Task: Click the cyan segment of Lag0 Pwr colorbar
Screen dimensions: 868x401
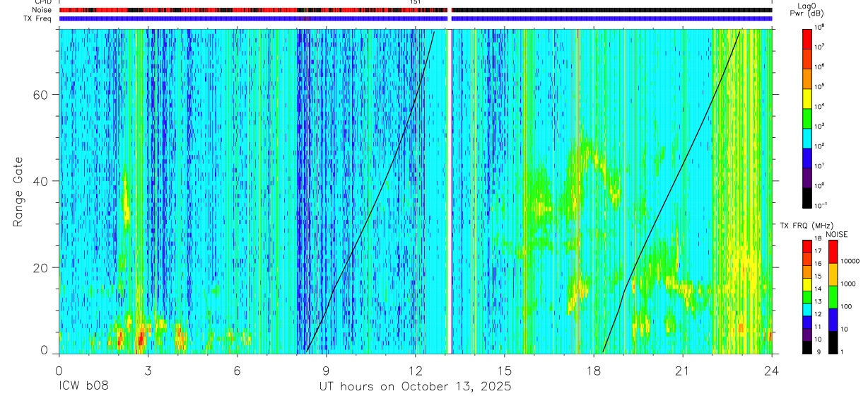Action: [807, 137]
